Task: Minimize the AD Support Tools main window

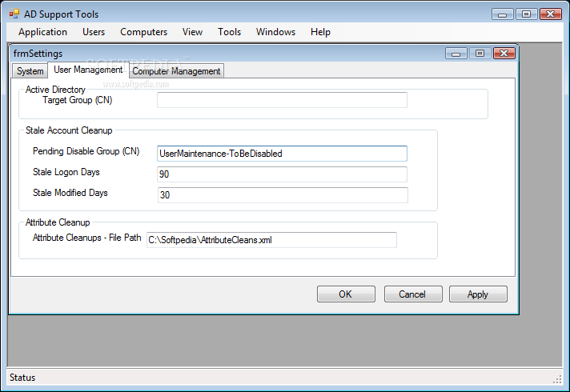Action: click(x=503, y=14)
